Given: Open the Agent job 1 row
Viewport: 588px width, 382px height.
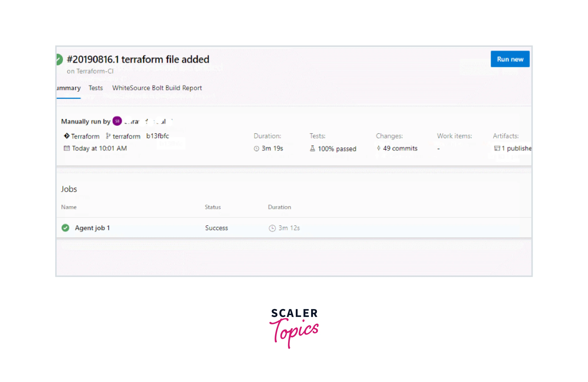Looking at the screenshot, I should pyautogui.click(x=92, y=228).
